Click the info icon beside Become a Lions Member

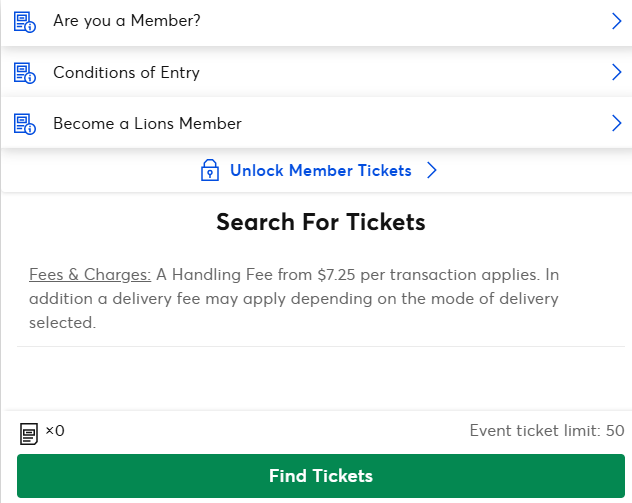coord(25,125)
